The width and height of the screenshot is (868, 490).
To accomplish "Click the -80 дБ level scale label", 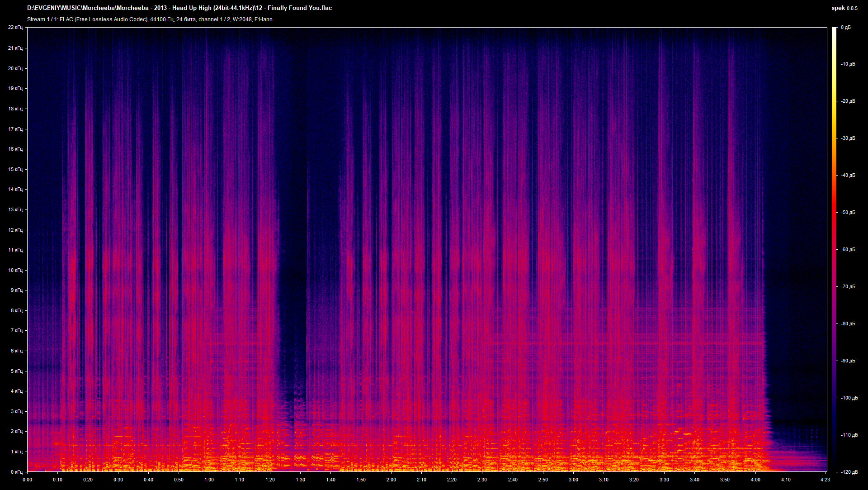I will [848, 324].
